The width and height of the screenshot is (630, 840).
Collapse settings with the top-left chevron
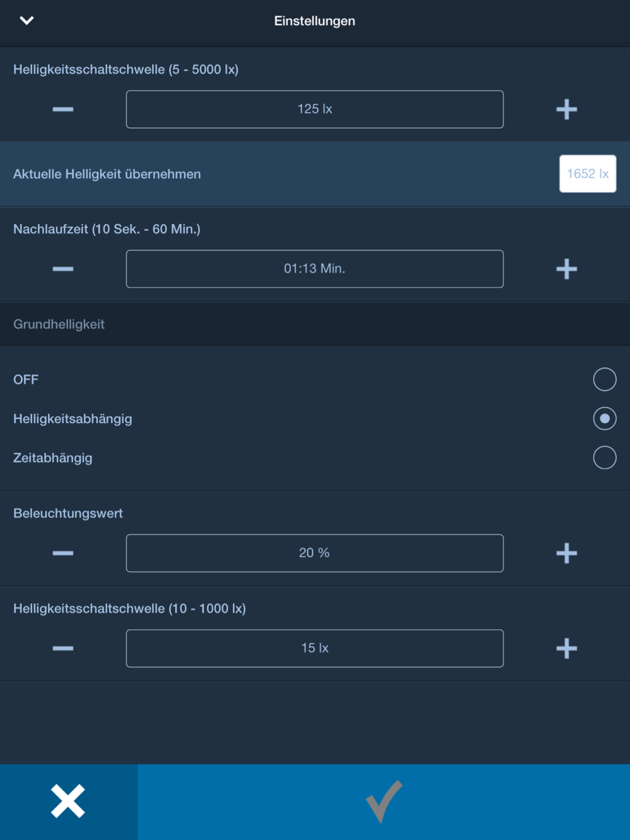(x=26, y=21)
